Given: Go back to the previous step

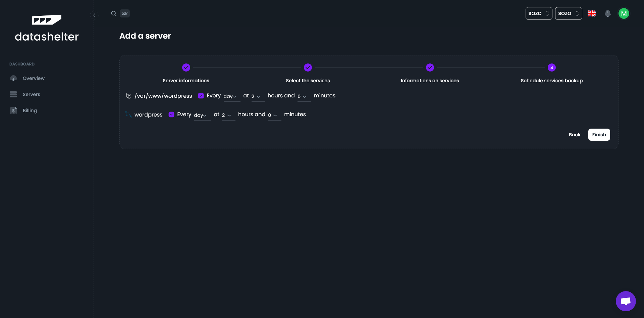Looking at the screenshot, I should coord(574,135).
